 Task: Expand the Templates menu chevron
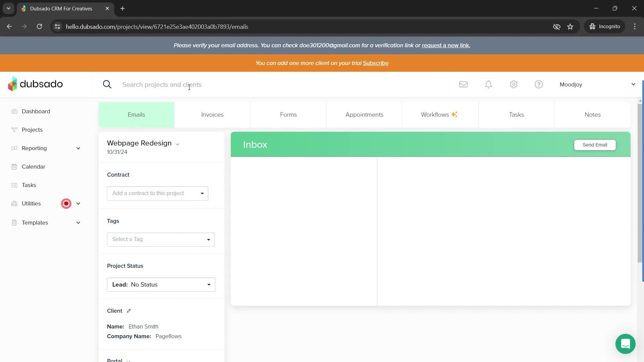point(78,223)
